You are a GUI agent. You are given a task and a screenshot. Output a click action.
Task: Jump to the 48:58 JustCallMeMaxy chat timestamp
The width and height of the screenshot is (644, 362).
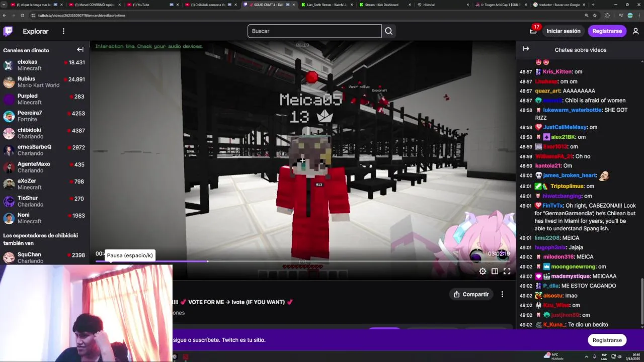(526, 127)
